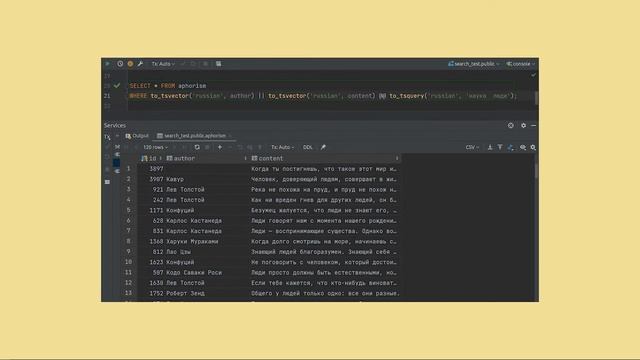Open the console session dropdown

520,64
